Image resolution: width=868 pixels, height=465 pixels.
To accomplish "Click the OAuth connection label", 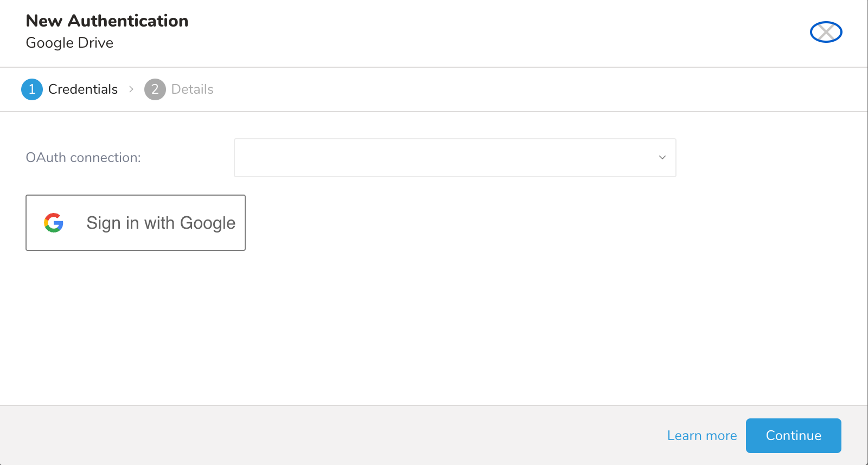I will tap(83, 158).
